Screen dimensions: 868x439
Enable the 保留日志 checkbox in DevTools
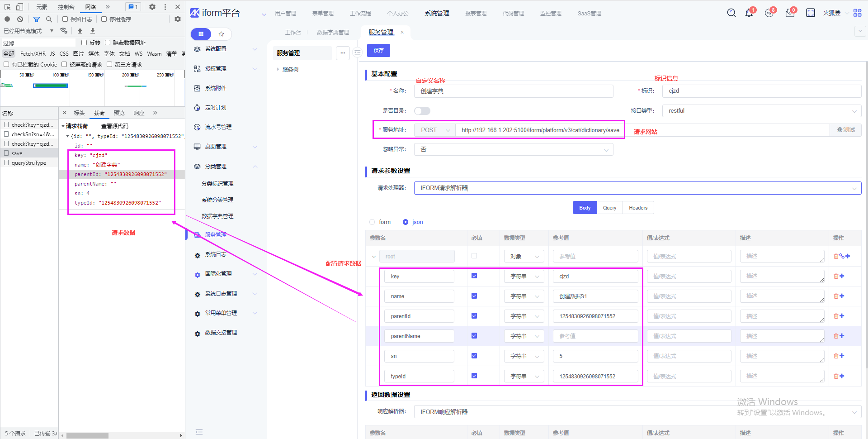66,19
